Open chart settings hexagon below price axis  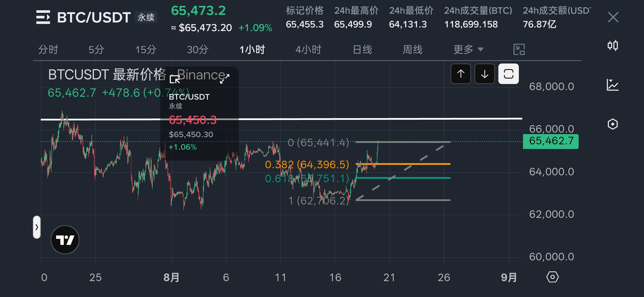pos(553,277)
